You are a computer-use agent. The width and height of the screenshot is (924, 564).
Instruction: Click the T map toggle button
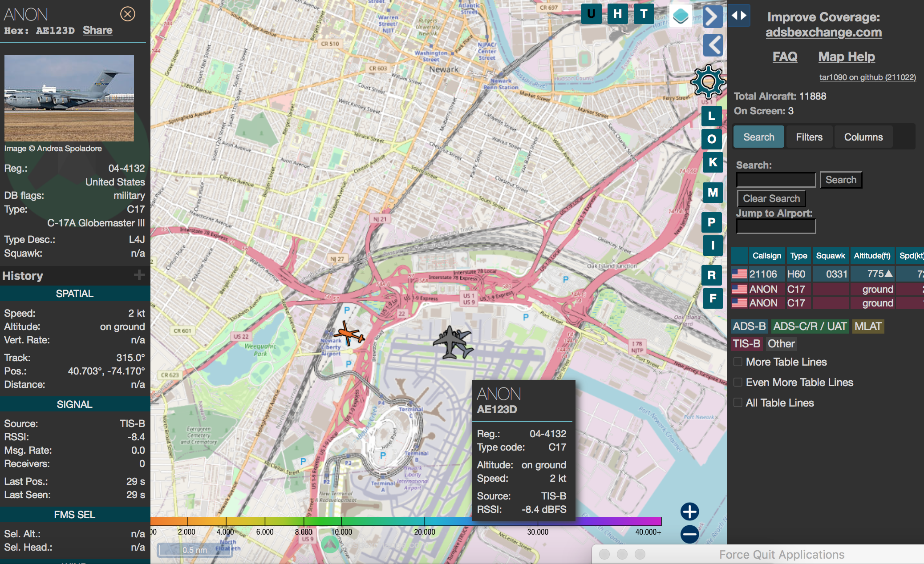(x=644, y=14)
